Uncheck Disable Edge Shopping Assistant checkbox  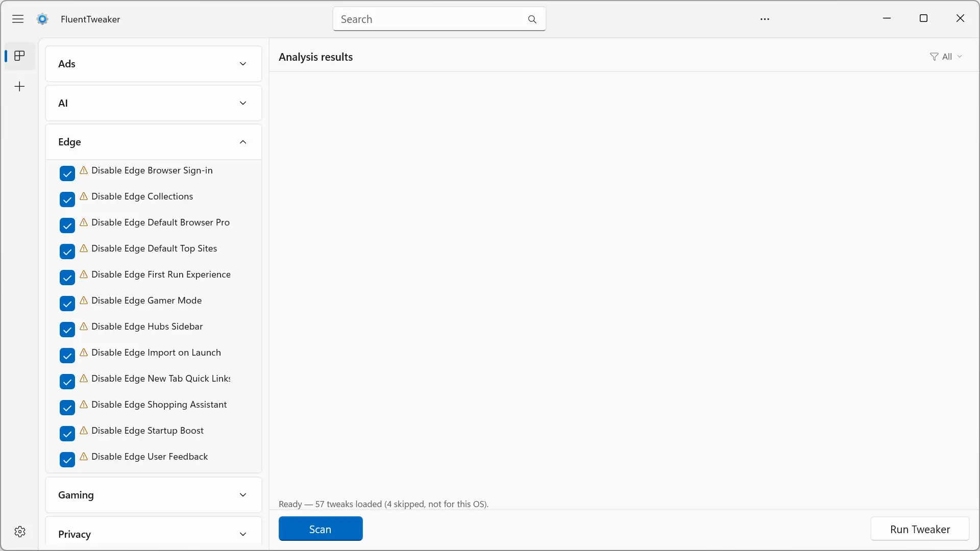pos(67,408)
